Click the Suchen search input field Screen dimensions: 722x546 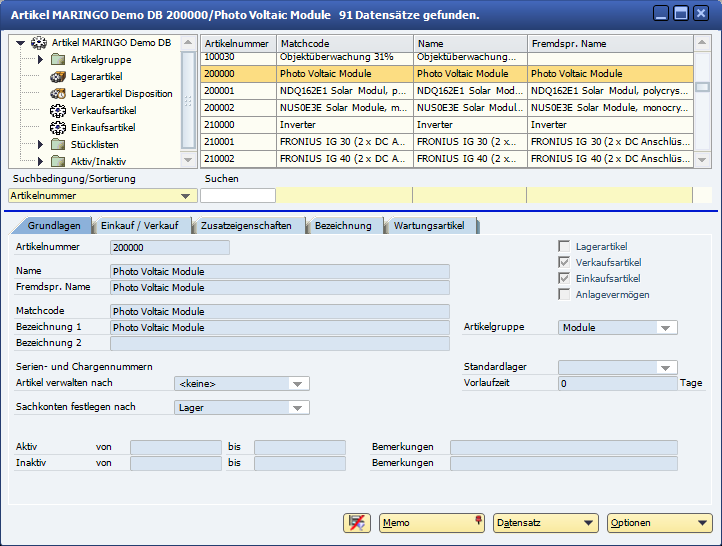[238, 196]
